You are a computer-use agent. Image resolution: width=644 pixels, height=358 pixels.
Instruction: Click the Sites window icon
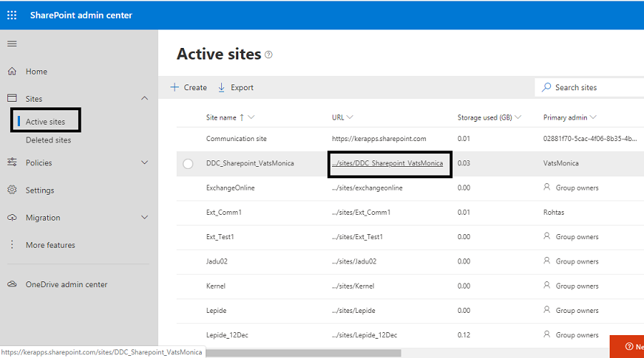click(x=12, y=98)
